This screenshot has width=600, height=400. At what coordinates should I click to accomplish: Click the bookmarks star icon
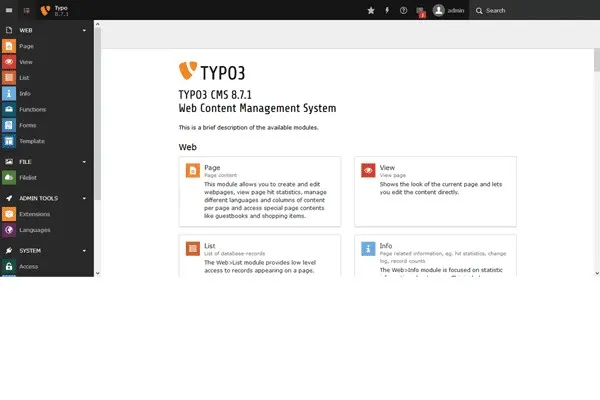[371, 10]
